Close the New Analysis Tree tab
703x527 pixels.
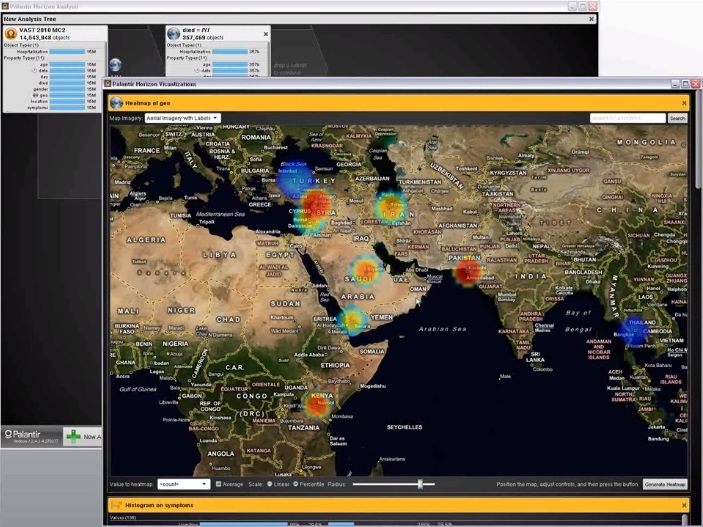pyautogui.click(x=591, y=19)
